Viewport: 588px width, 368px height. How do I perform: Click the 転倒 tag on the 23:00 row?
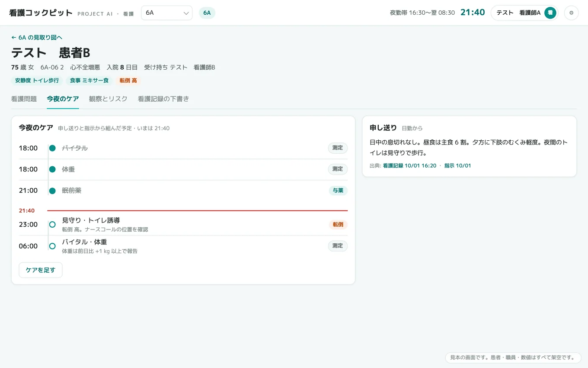click(x=338, y=225)
